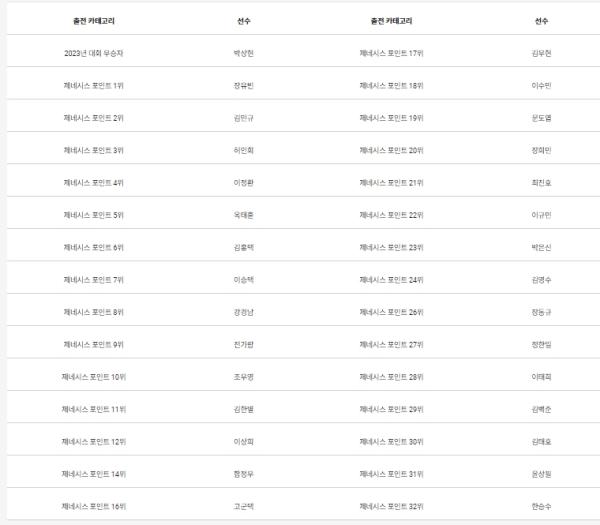The image size is (600, 525).
Task: Click the player name beside '제네시스 포인트 2위'
Action: tap(243, 117)
